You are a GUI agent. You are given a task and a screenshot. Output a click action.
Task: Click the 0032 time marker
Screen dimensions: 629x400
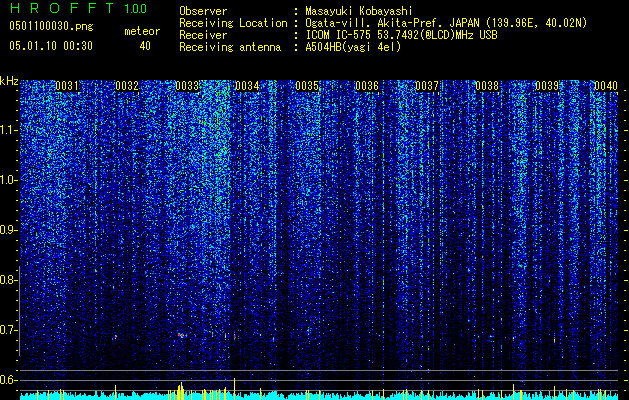pyautogui.click(x=127, y=86)
